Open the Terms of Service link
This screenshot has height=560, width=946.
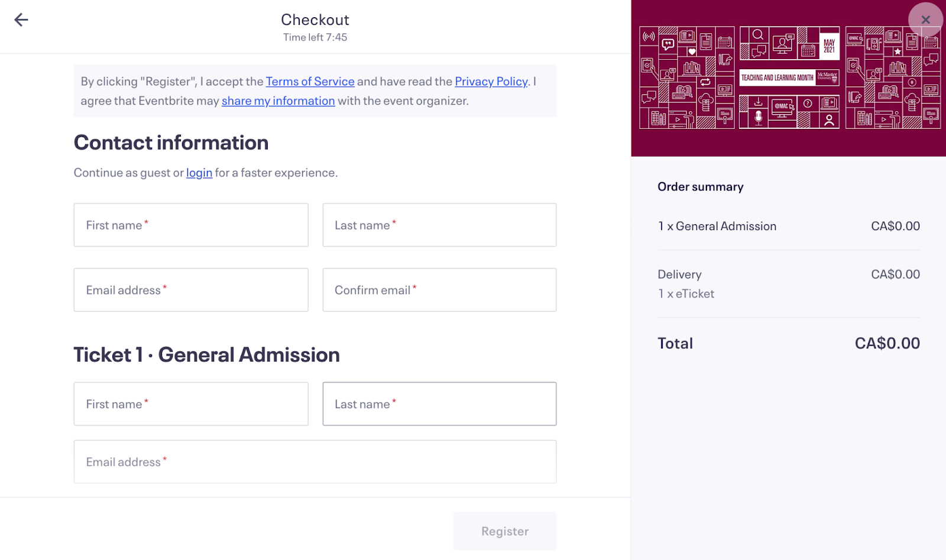310,82
